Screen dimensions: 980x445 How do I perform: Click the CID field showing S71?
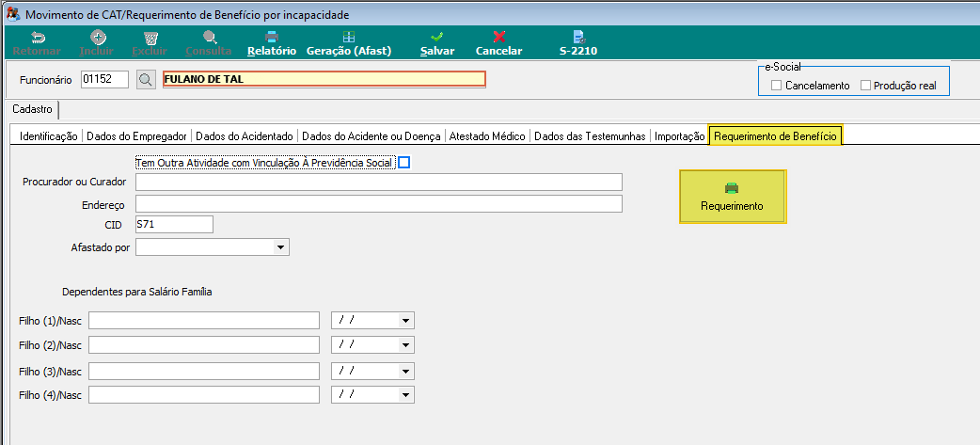pos(174,224)
